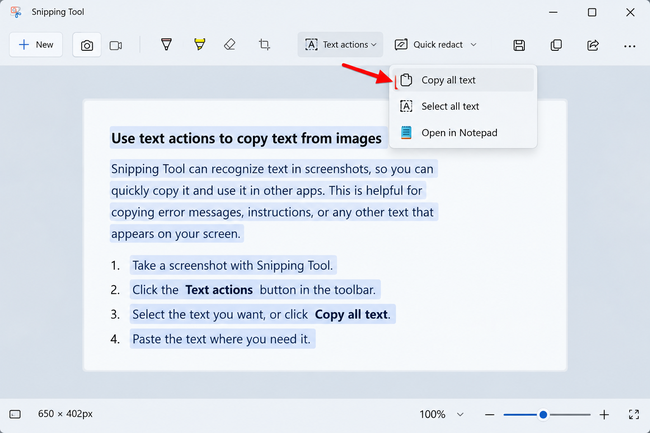This screenshot has height=433, width=650.
Task: Click the zoom slider handle
Action: pos(543,414)
